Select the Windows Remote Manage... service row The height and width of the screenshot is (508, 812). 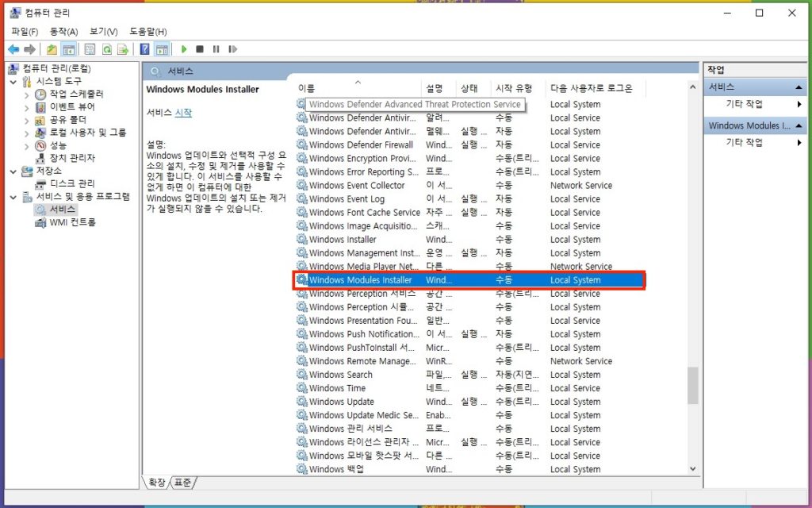(469, 361)
